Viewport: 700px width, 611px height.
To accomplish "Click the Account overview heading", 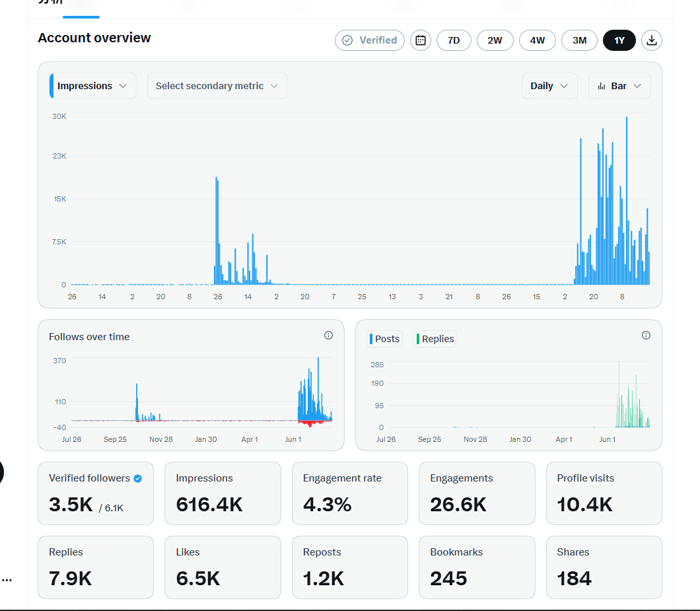I will coord(94,38).
